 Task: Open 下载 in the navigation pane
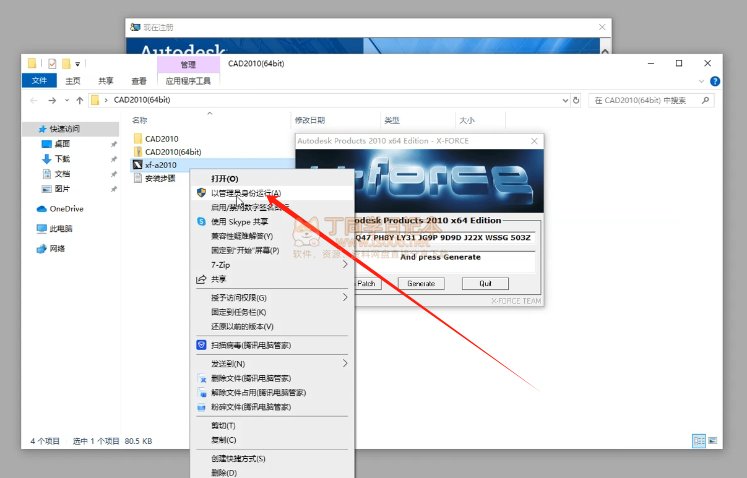pyautogui.click(x=62, y=159)
